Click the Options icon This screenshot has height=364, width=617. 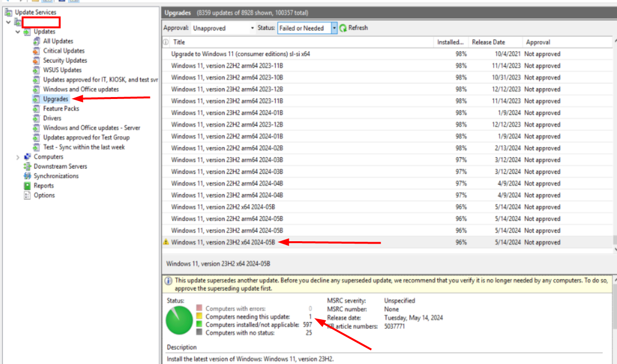point(28,195)
